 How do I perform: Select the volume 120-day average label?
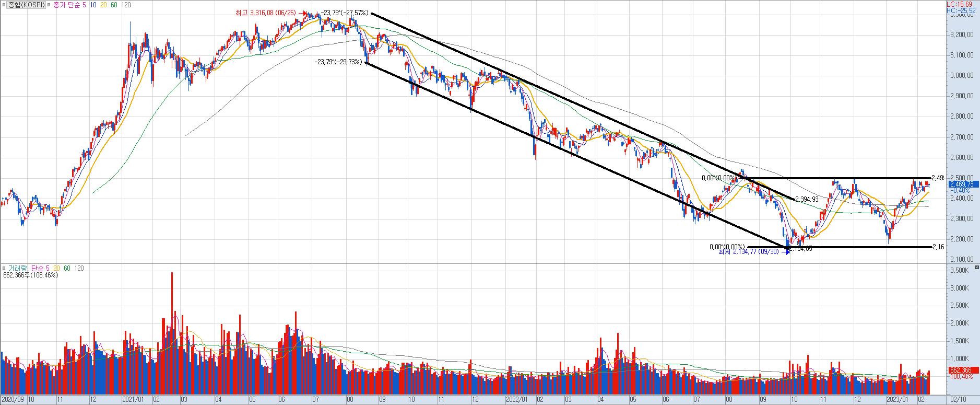[x=79, y=268]
